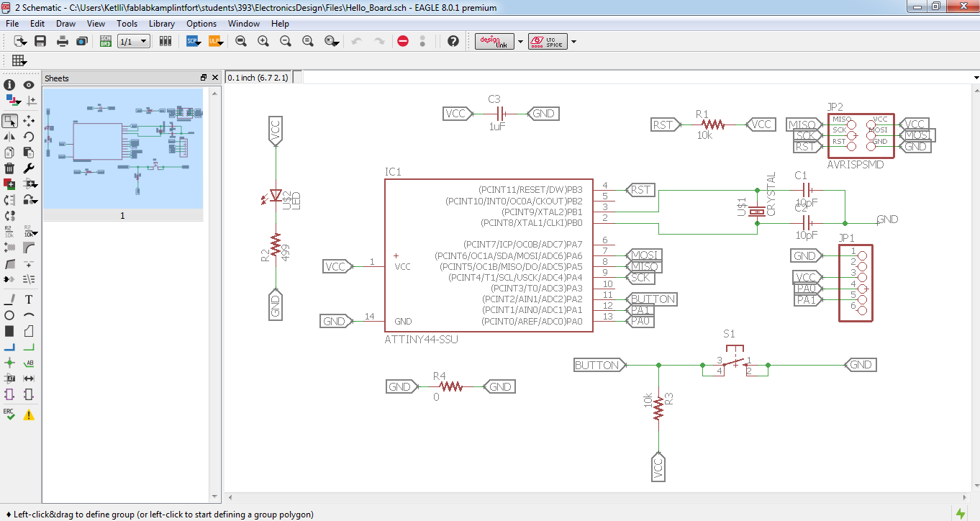
Task: Click the ATTINY44-SSU part label
Action: pyautogui.click(x=422, y=339)
